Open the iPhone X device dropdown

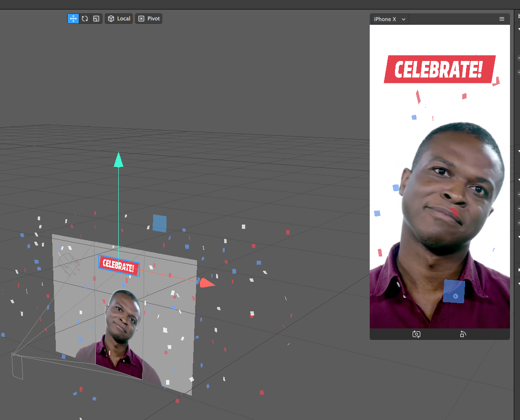[x=389, y=19]
